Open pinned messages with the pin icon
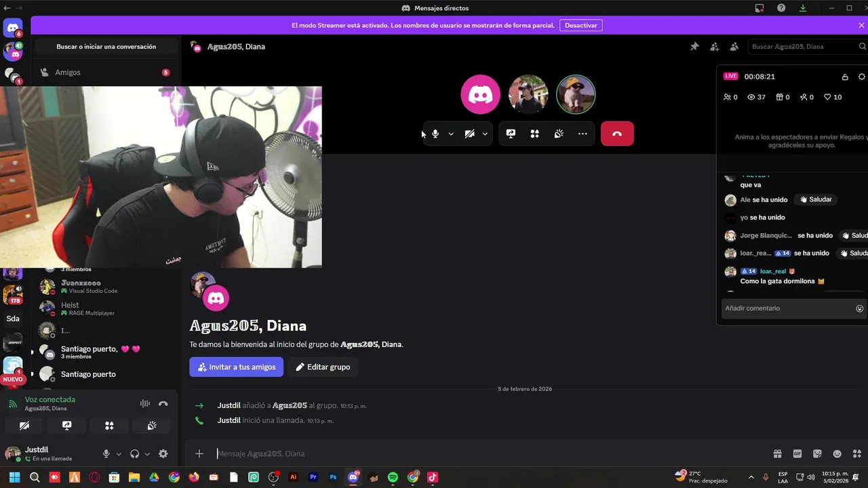The height and width of the screenshot is (488, 868). [x=694, y=47]
